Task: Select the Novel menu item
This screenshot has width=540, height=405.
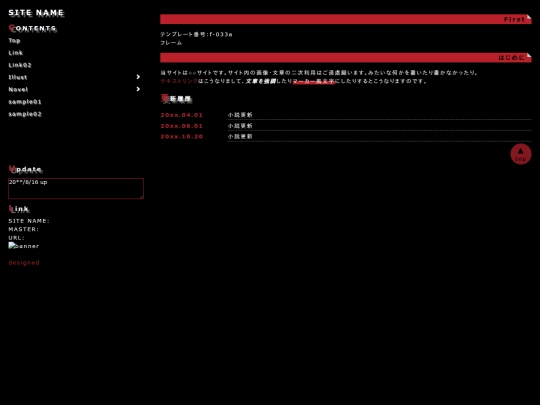Action: (x=18, y=90)
